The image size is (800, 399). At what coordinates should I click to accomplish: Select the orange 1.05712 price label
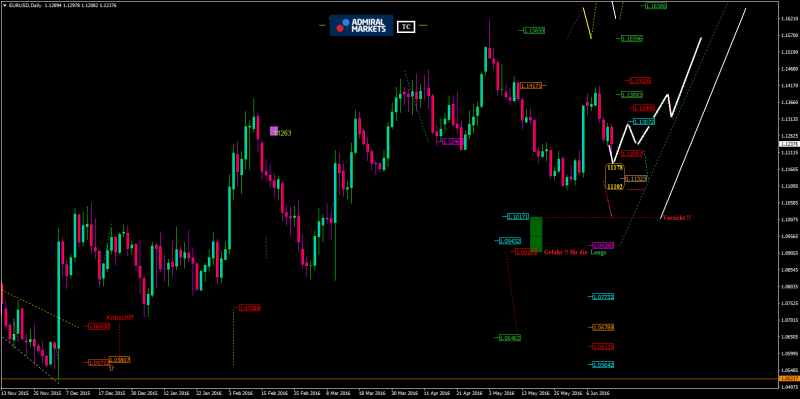[98, 363]
